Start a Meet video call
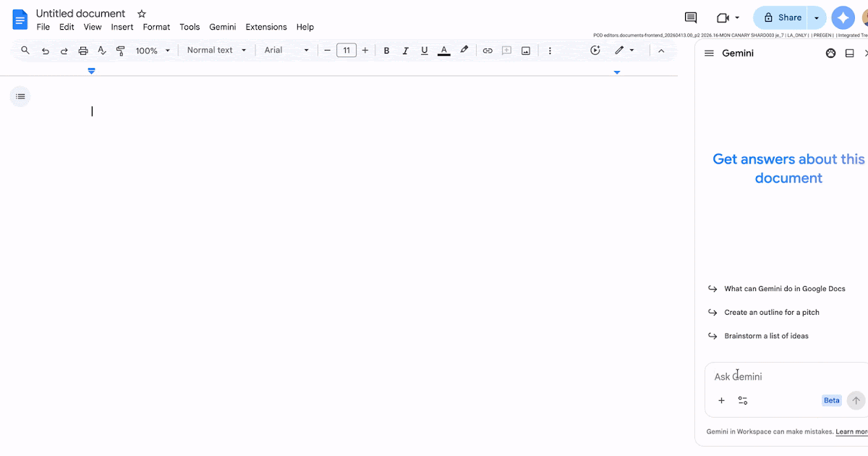This screenshot has width=868, height=456. point(723,17)
